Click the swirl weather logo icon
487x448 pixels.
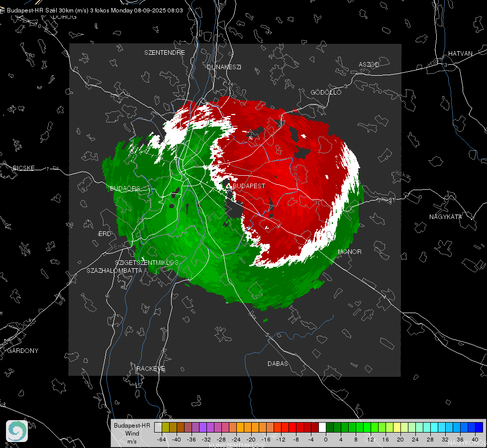click(17, 431)
